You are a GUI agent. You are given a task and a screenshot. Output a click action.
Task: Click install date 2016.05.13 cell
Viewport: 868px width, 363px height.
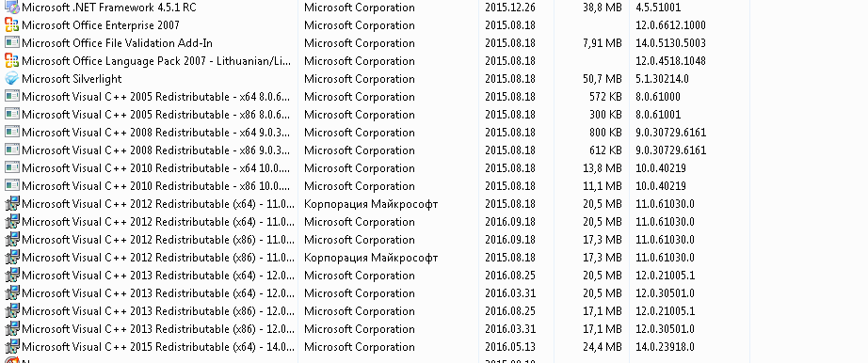(x=510, y=347)
